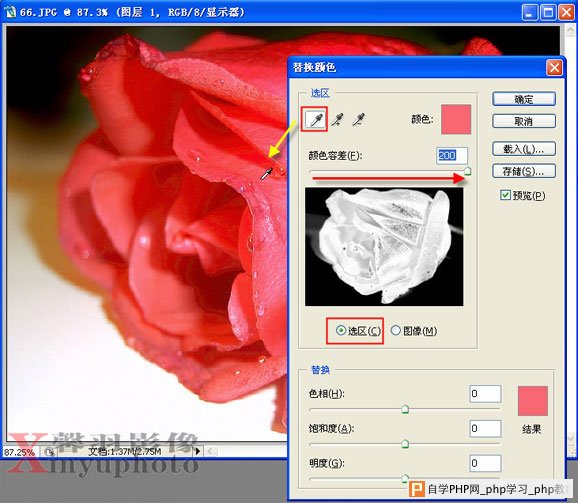Toggle the 预览(P) checkbox

[x=505, y=195]
